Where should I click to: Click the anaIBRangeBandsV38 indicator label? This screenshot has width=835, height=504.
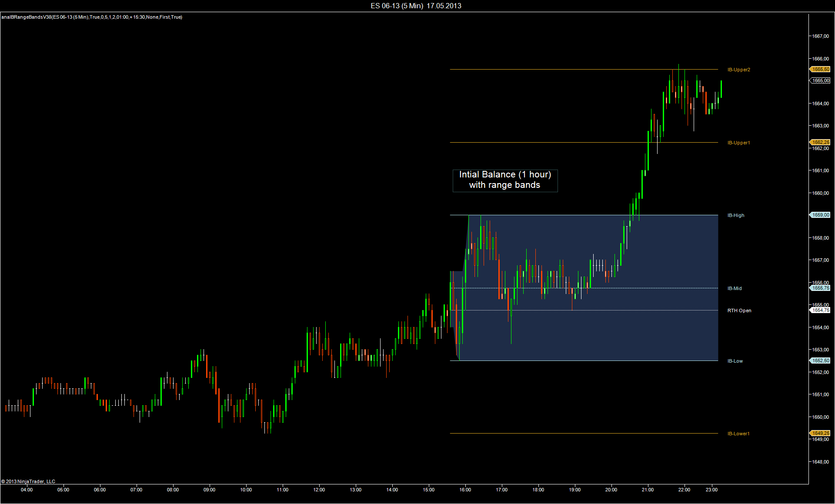coord(92,17)
